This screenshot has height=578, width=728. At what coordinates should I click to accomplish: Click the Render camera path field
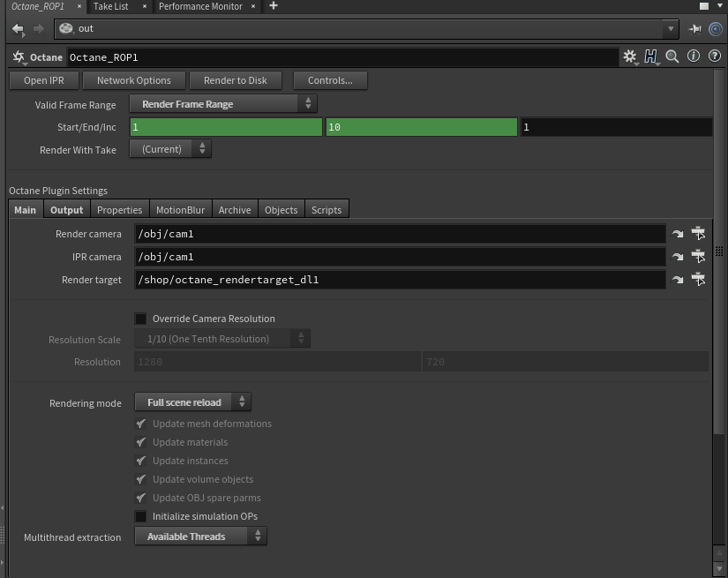coord(401,234)
